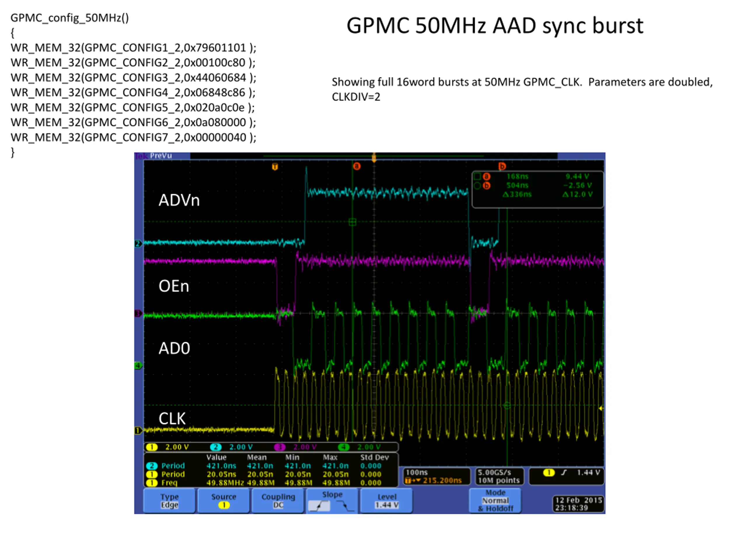Click the channel 1 icon in Source button
This screenshot has width=747, height=560.
pyautogui.click(x=224, y=505)
